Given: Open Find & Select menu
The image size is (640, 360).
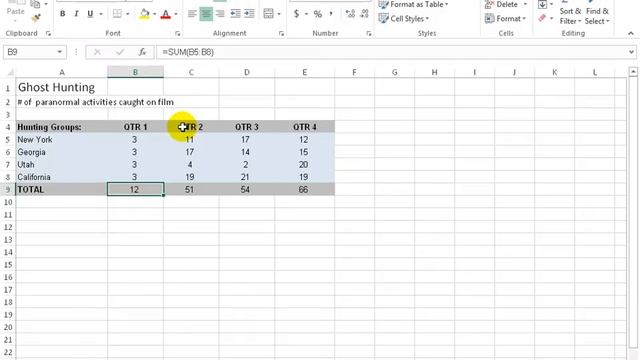Looking at the screenshot, I should tap(597, 16).
